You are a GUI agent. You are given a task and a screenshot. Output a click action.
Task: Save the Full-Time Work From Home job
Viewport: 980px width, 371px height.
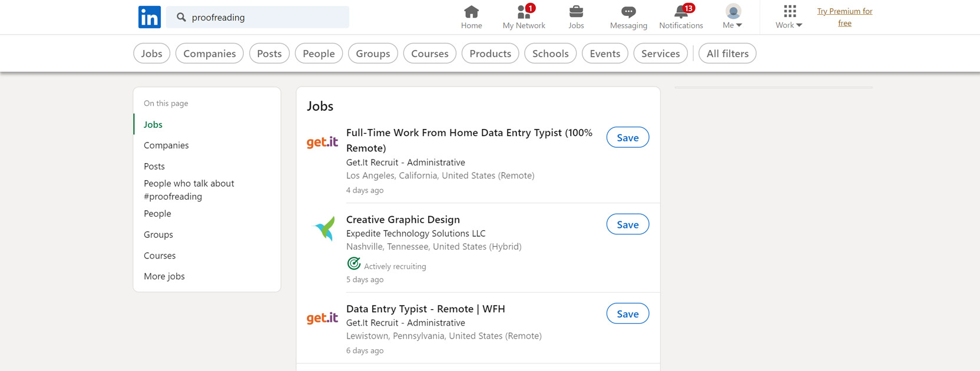tap(628, 137)
